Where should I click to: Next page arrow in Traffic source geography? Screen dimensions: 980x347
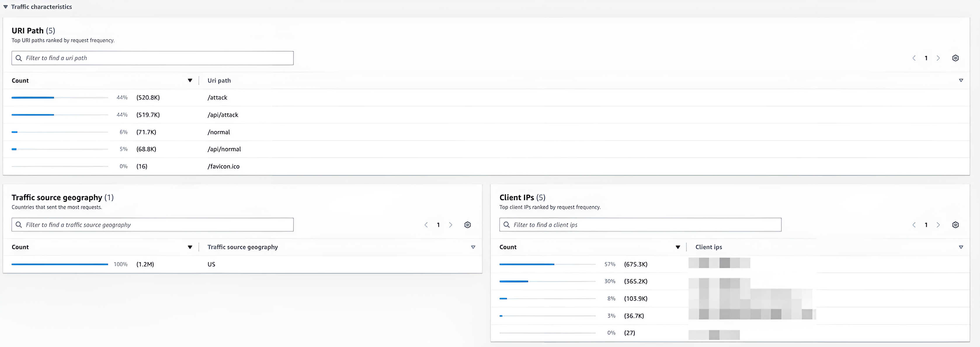point(451,225)
